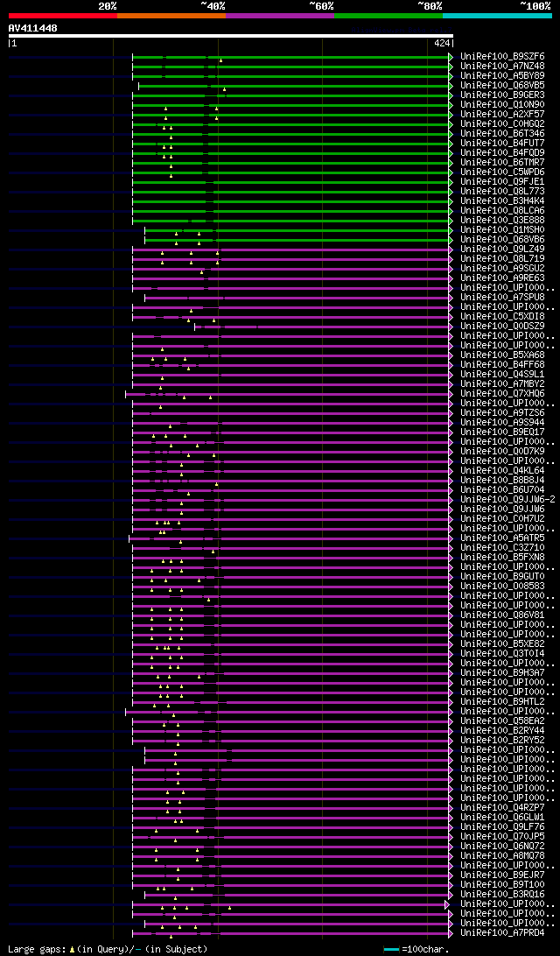
Task: Open hit UniRef100_B9H3A7
Action: tap(503, 672)
